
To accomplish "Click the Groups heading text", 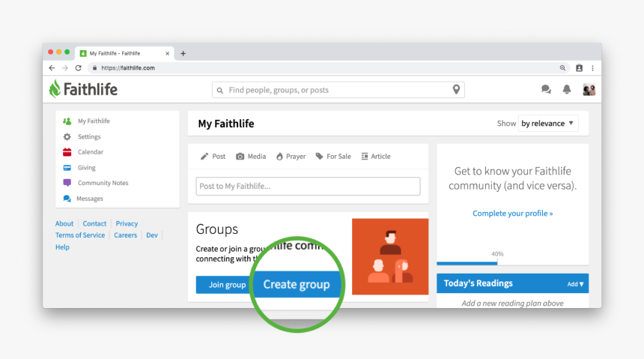I will click(217, 229).
